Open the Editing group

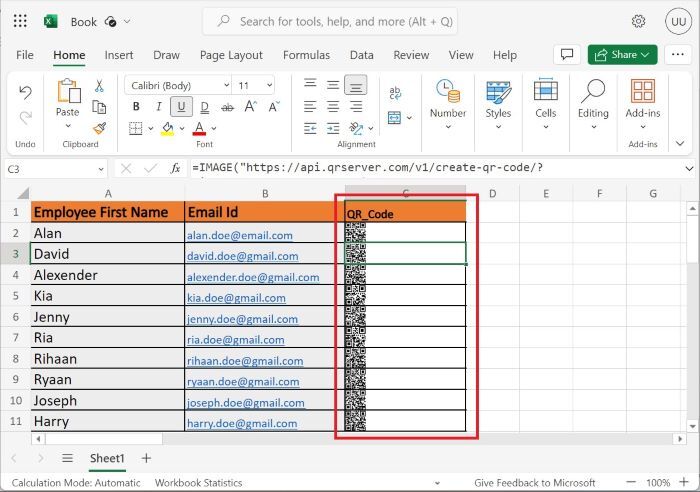(x=593, y=104)
